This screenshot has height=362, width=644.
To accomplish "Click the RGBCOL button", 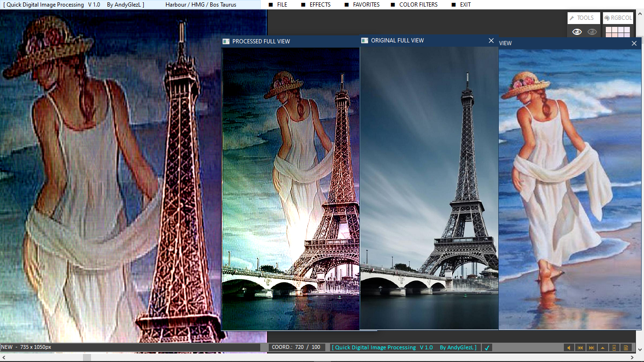I will (x=618, y=18).
